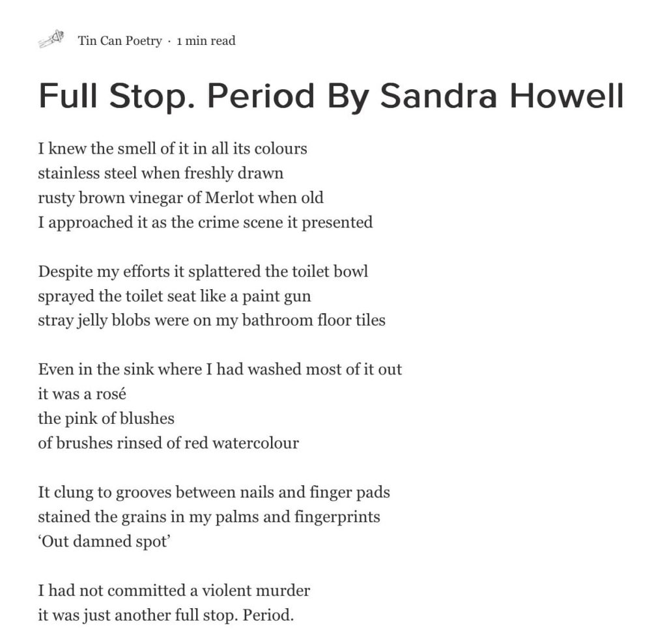The width and height of the screenshot is (667, 644).
Task: Click the quote 'Out damned spot'
Action: point(104,542)
